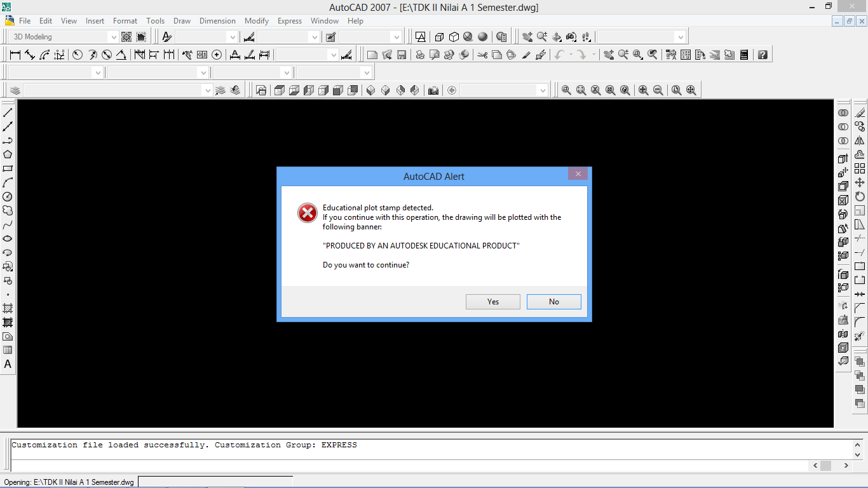
Task: Click the Zoom Extents icon
Action: tap(691, 90)
